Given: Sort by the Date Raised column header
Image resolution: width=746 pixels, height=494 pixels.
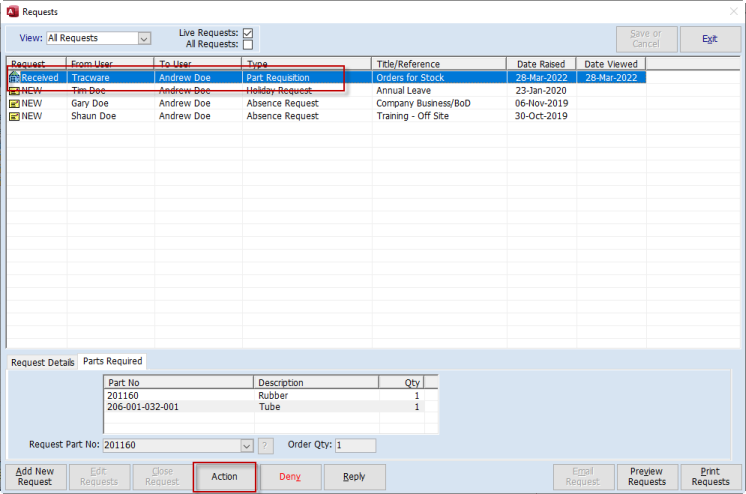Looking at the screenshot, I should [x=540, y=64].
